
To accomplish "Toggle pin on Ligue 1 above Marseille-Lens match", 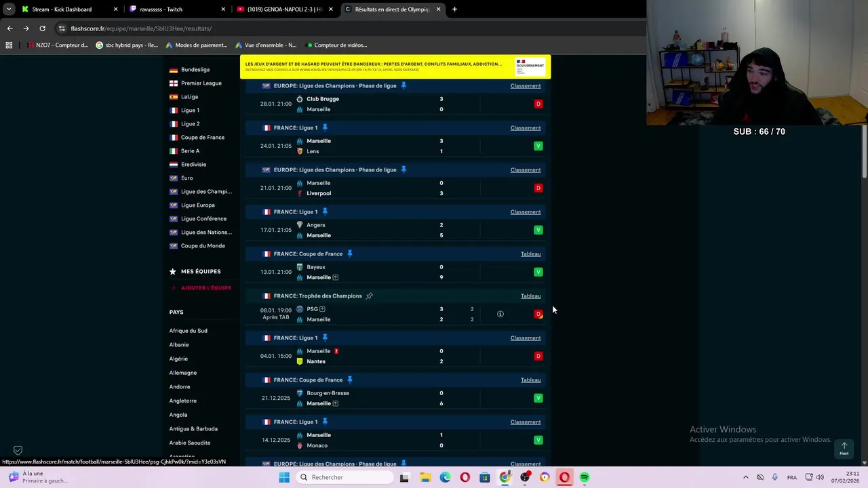I will (x=325, y=127).
